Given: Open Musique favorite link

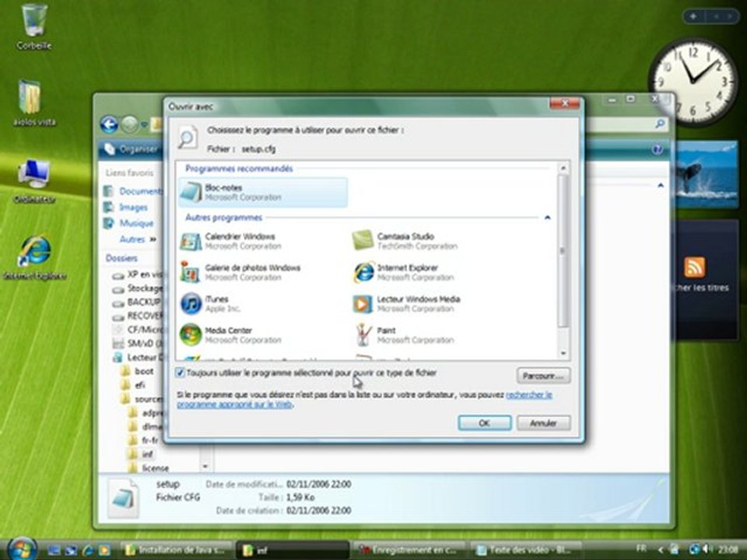Looking at the screenshot, I should pyautogui.click(x=130, y=223).
